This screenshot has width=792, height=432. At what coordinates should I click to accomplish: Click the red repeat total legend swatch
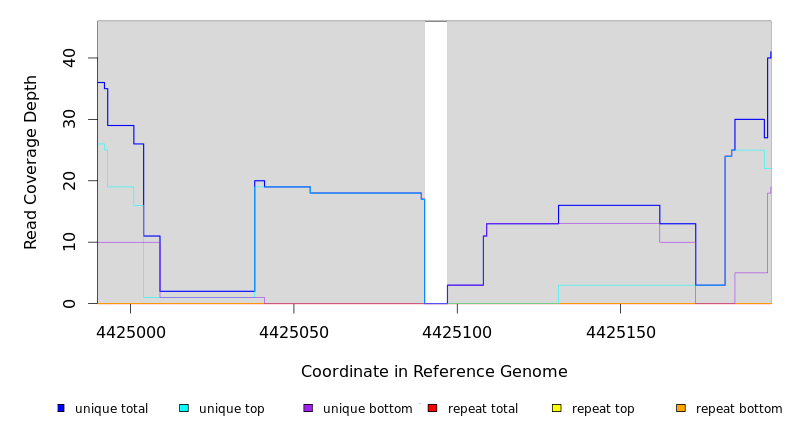pos(432,408)
